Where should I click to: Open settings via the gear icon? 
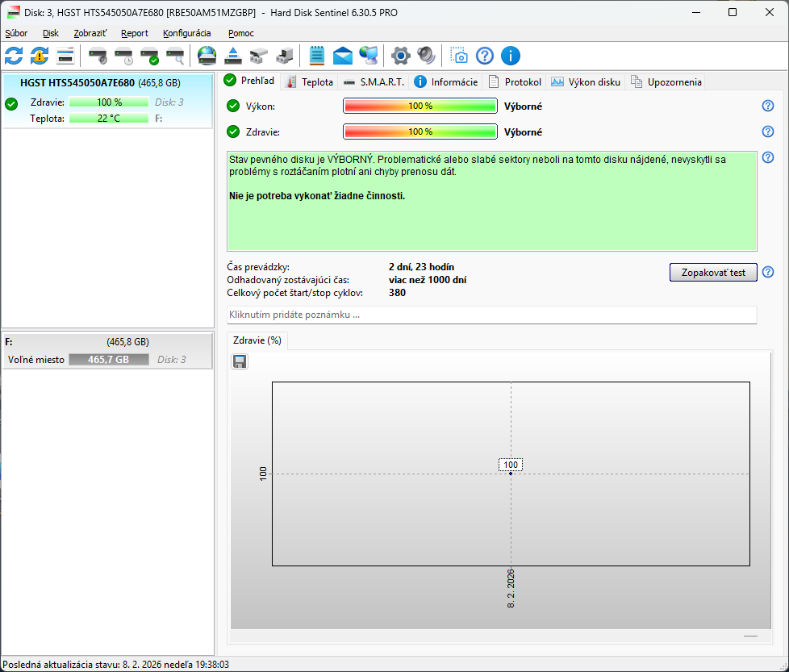click(400, 56)
